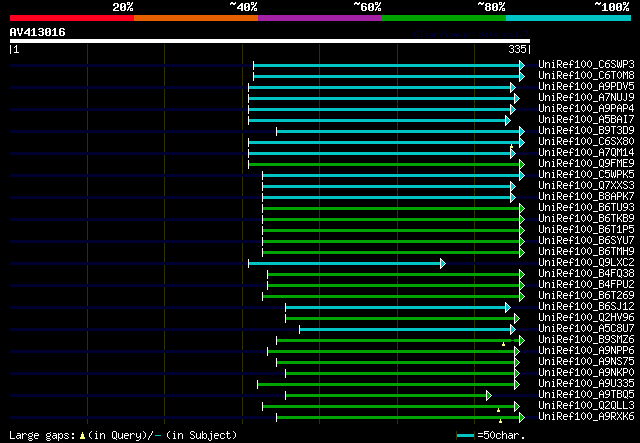Click the arrowhead ending the UniRef100_Q9LXC2 bar
Viewport: 640px width, 443px height.
click(x=441, y=263)
